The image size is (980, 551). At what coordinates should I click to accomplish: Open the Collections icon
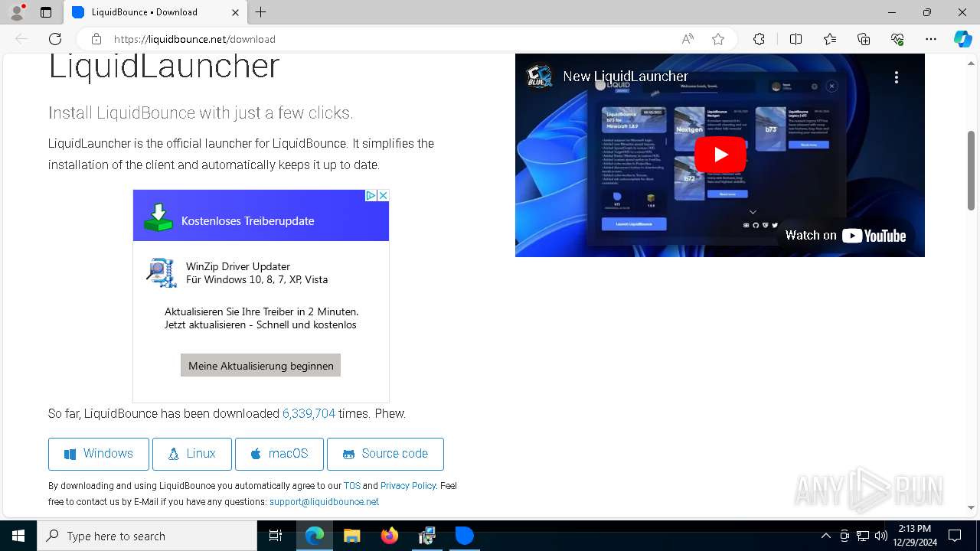[x=864, y=39]
